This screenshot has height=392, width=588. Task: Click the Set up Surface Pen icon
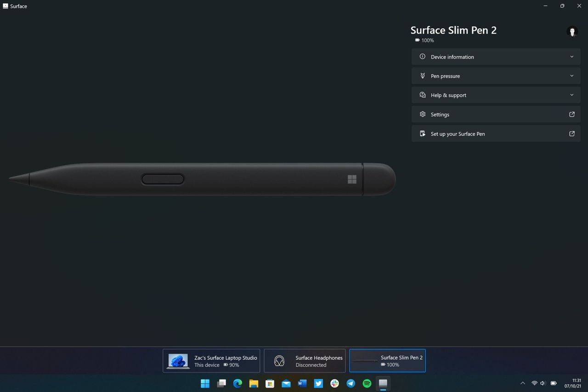pos(423,134)
